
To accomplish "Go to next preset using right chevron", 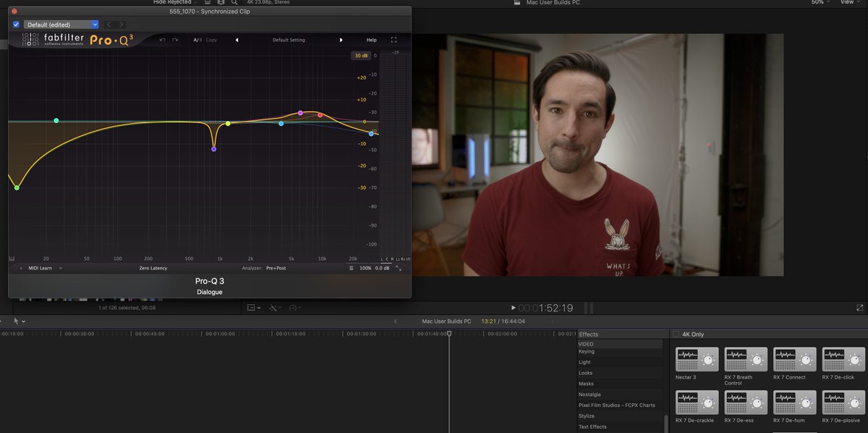I will click(121, 25).
